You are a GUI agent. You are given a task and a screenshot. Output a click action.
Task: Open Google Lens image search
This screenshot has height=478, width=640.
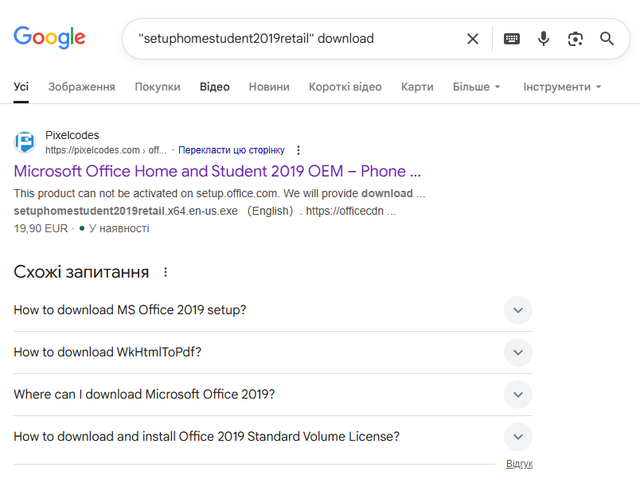coord(575,39)
